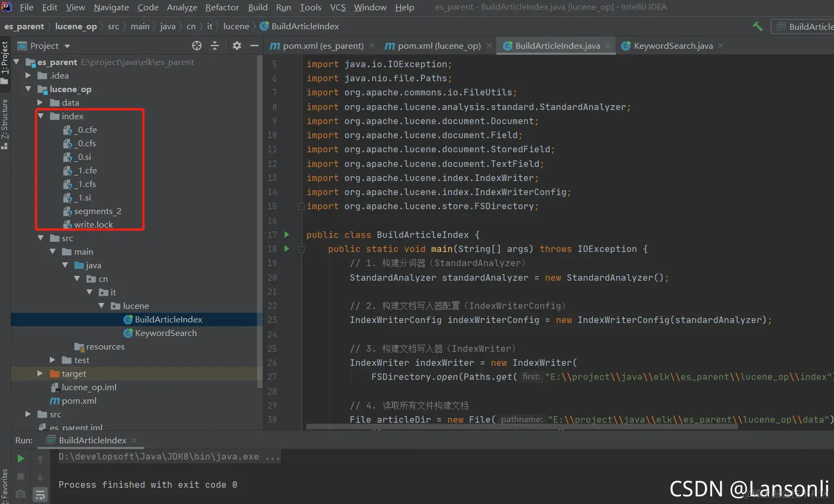Rerun BuildArticleIndex with green play button
Screen dimensions: 834x504
click(x=21, y=458)
